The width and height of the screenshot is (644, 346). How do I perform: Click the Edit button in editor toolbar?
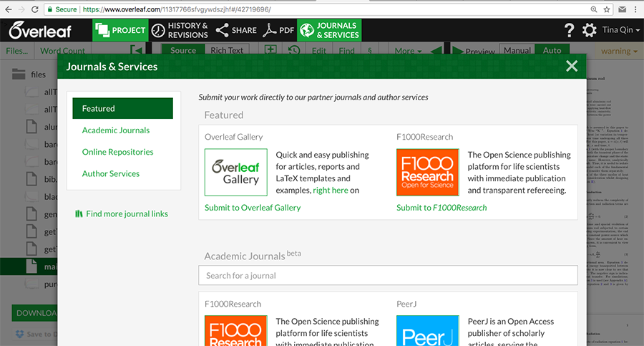[x=318, y=51]
